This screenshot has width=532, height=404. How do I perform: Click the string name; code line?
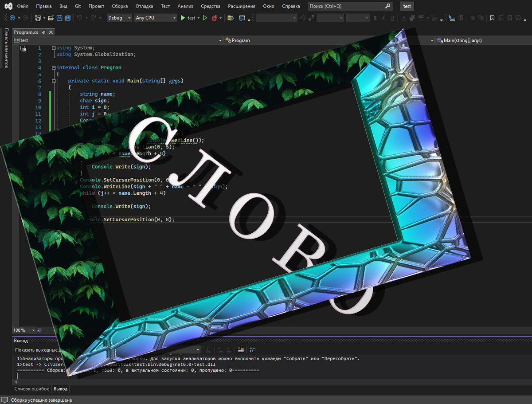97,94
